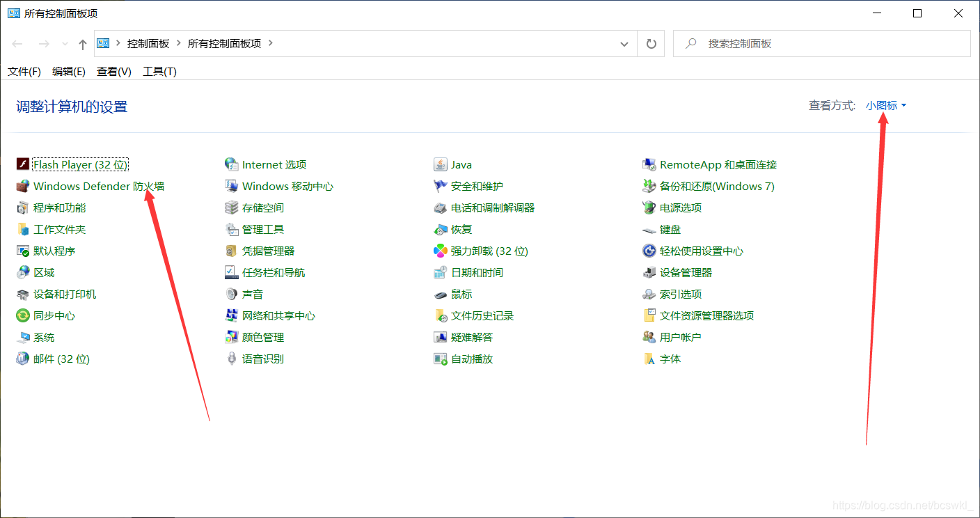Expand the 所有控制面板项 breadcrumb arrow
Screen dimensions: 980x518
[x=271, y=42]
